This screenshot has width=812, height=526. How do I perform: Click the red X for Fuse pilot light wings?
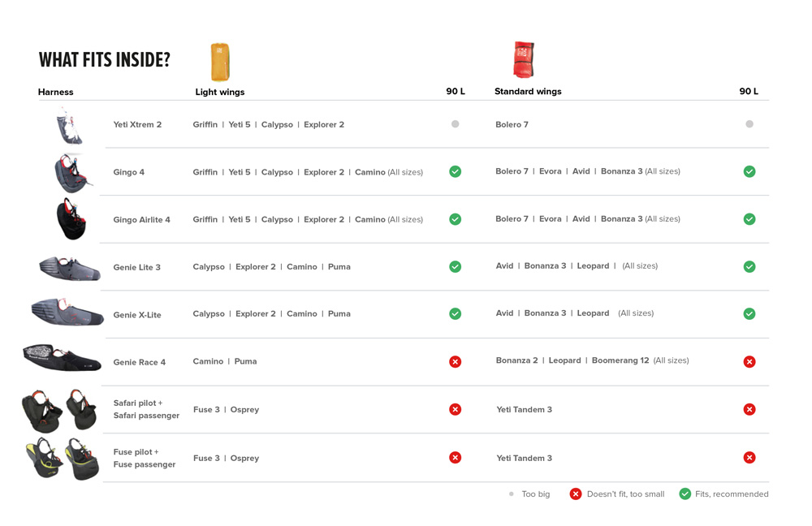[x=456, y=457]
